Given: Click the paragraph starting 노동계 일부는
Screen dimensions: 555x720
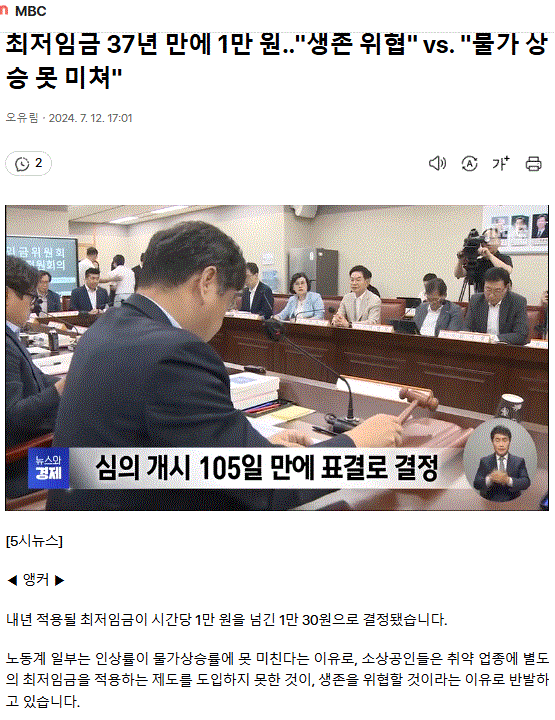Looking at the screenshot, I should click(x=277, y=680).
